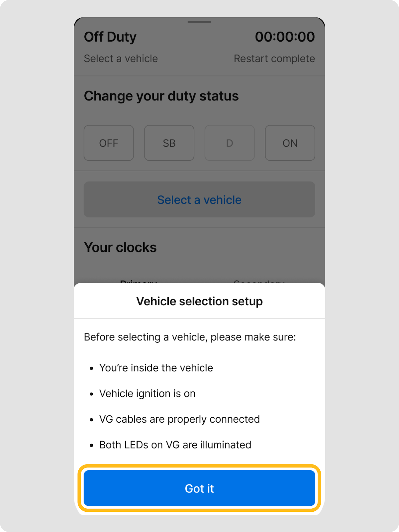Click the Before selecting a vehicle text

click(190, 337)
